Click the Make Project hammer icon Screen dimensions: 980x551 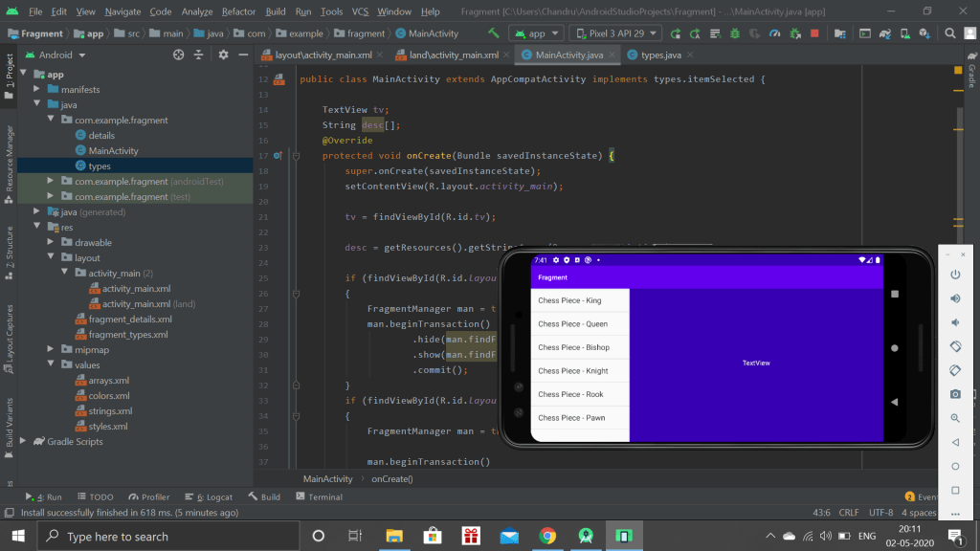click(x=493, y=33)
